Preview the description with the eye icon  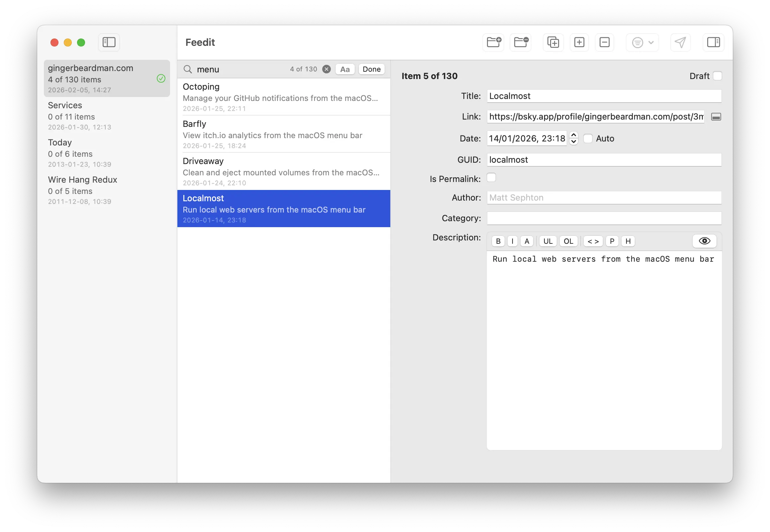pos(704,241)
